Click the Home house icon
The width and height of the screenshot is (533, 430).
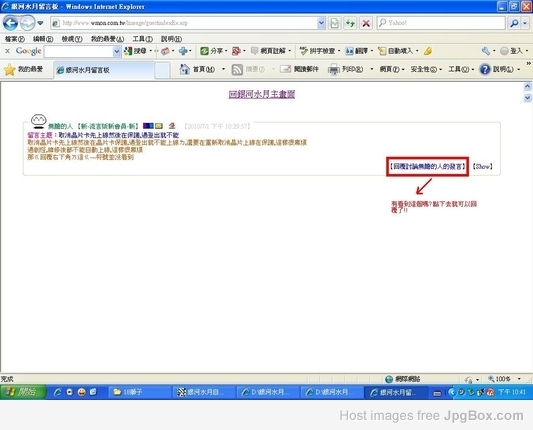(x=185, y=69)
